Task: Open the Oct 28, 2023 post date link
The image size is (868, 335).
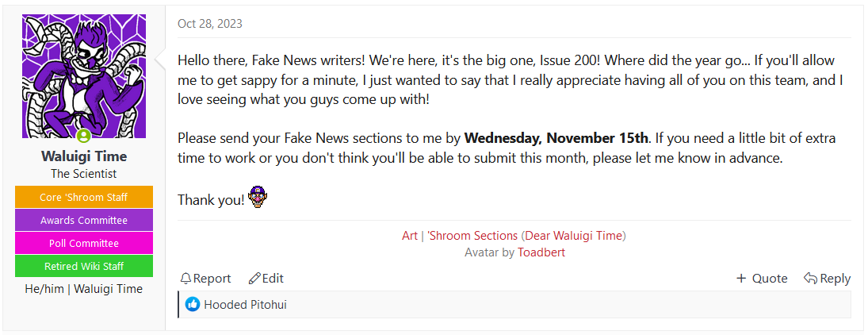Action: [210, 24]
